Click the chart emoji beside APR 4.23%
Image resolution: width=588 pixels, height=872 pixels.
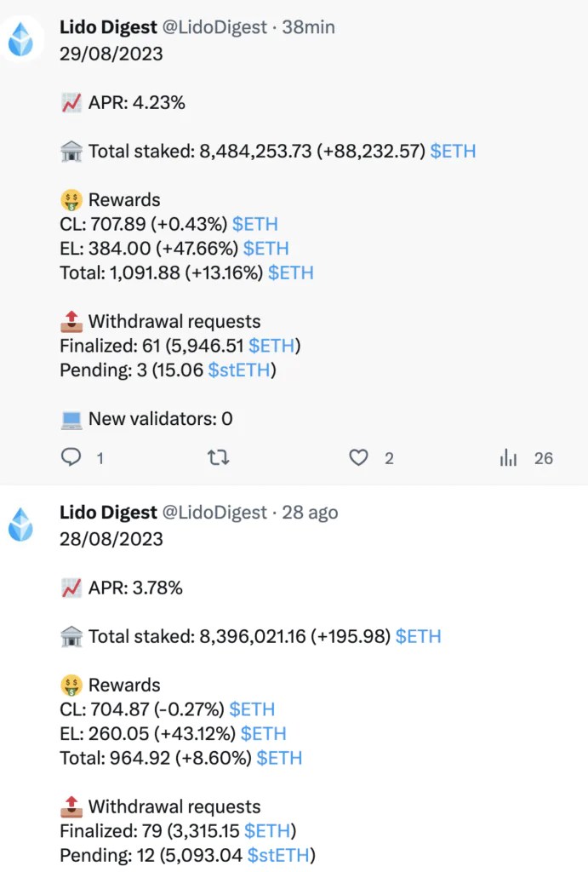[x=71, y=103]
